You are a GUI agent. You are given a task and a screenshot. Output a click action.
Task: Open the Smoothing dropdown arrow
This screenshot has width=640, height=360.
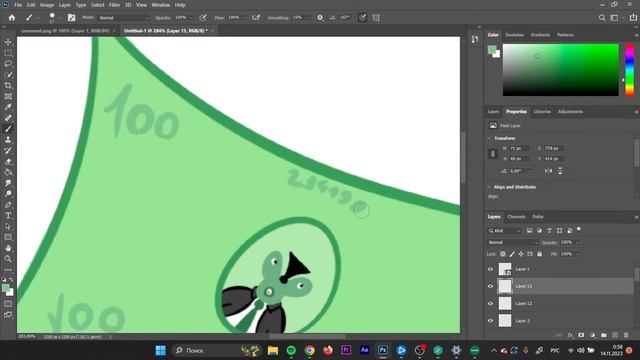coord(309,18)
